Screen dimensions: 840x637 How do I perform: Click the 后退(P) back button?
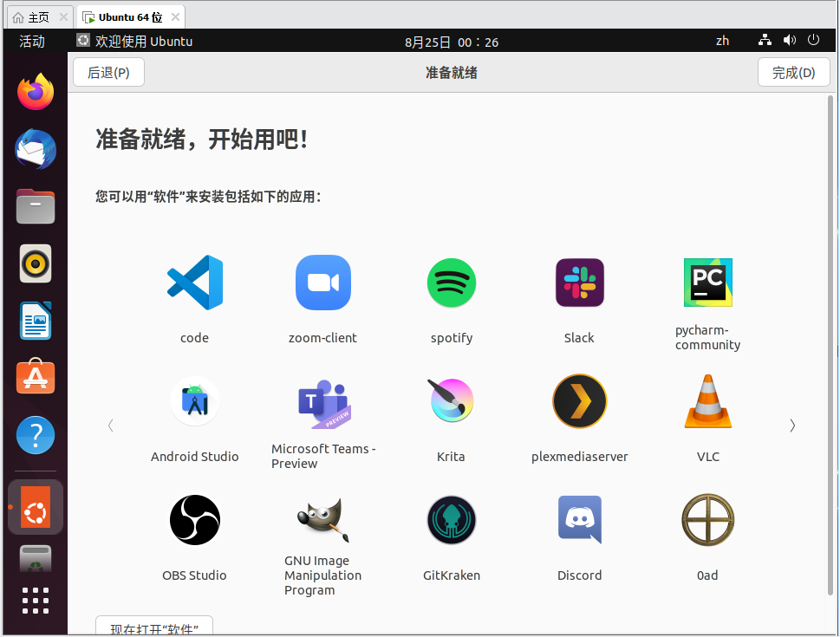(x=108, y=72)
